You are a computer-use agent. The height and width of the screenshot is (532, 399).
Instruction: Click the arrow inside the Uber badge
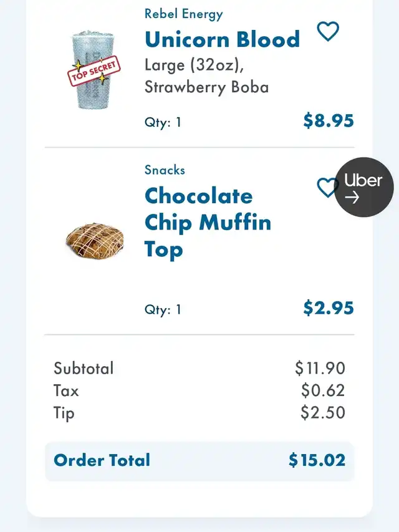352,197
